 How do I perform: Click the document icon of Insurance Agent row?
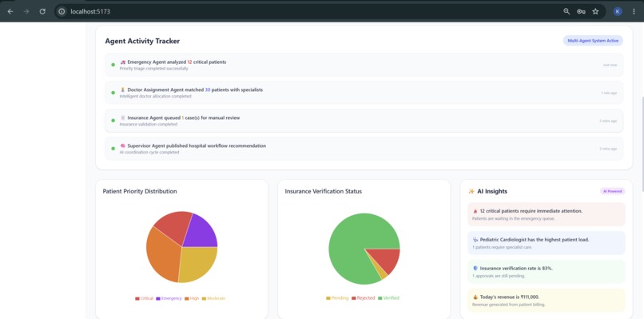tap(123, 118)
